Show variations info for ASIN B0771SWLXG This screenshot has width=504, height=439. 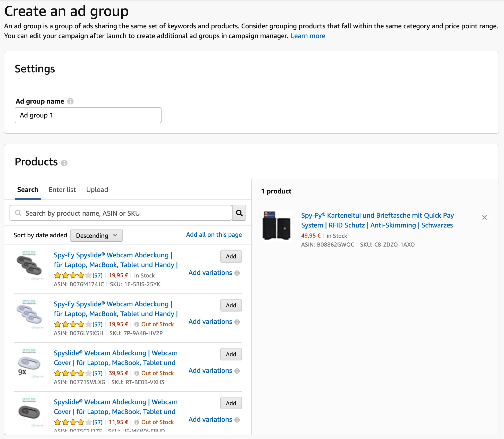237,371
